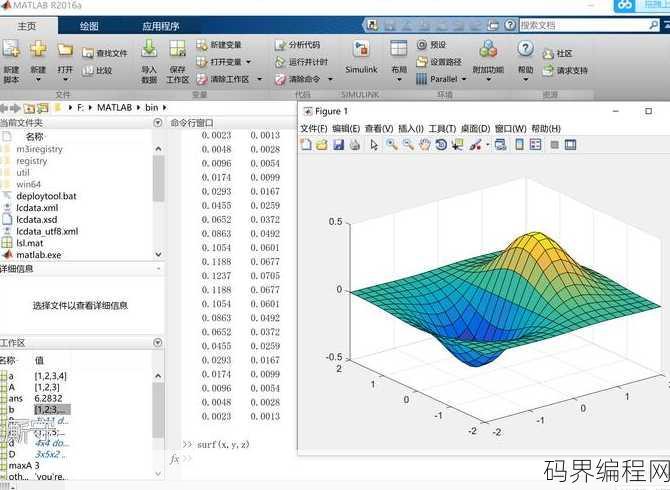Click the Open (打开) folder icon

tap(65, 49)
